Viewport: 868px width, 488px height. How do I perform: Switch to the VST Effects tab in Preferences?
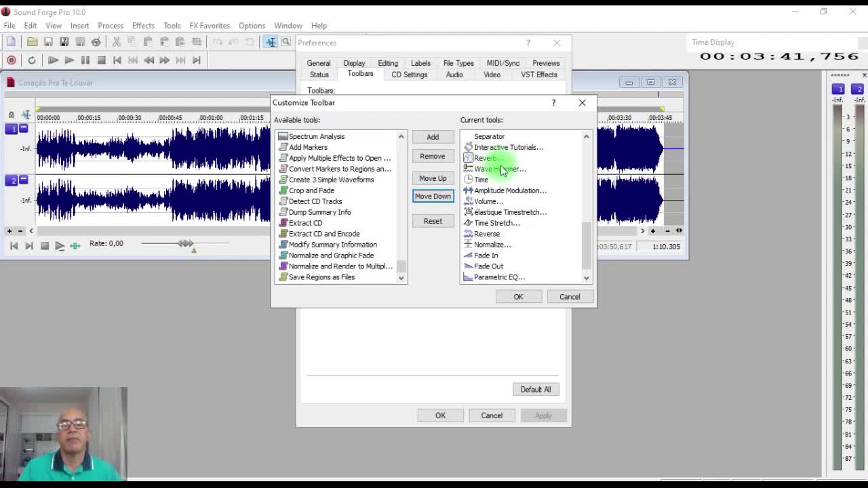(x=539, y=75)
